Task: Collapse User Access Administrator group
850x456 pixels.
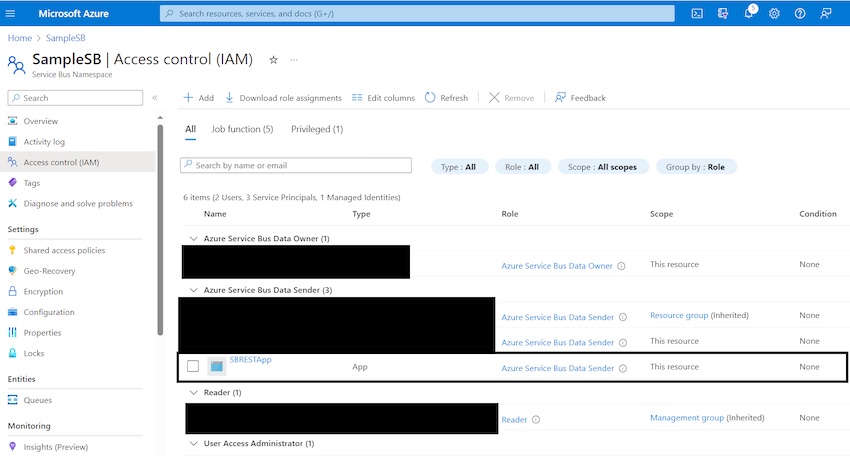Action: coord(194,444)
